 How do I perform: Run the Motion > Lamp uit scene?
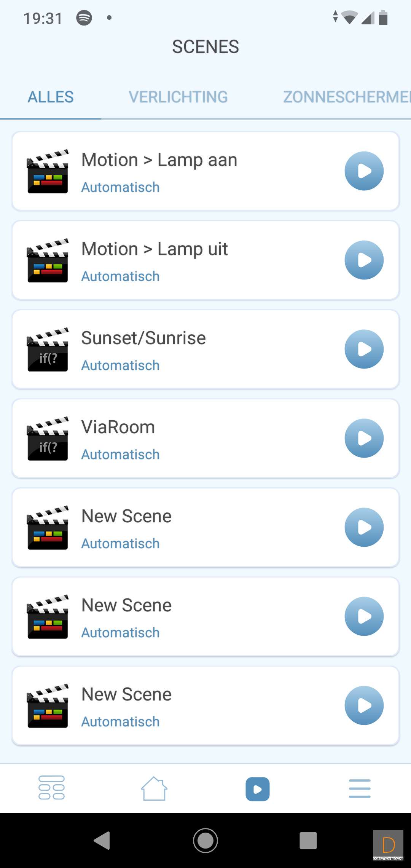click(x=364, y=260)
